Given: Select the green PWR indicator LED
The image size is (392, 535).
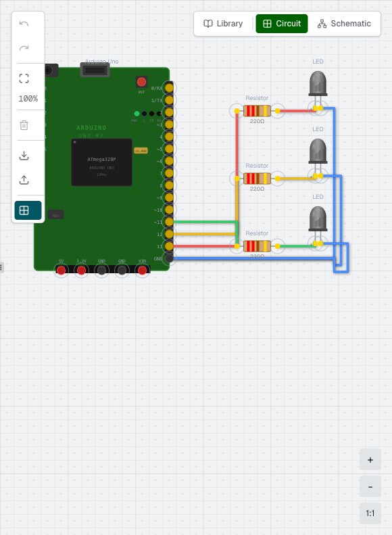Looking at the screenshot, I should 137,114.
